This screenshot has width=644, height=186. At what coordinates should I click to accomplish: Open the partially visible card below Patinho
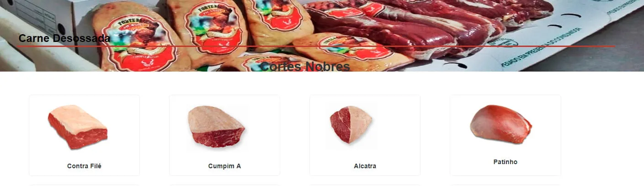(505, 185)
